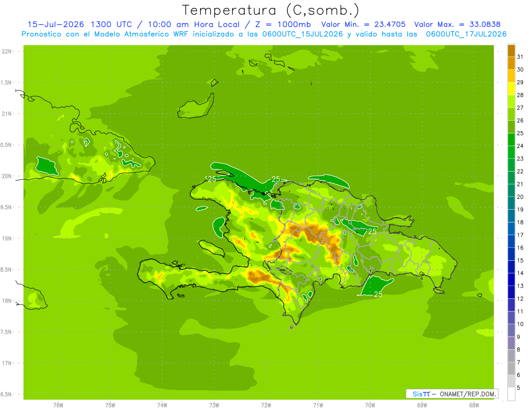Viewport: 532px width, 411px height.
Task: Click the color scale value '21'
Action: coord(521,184)
